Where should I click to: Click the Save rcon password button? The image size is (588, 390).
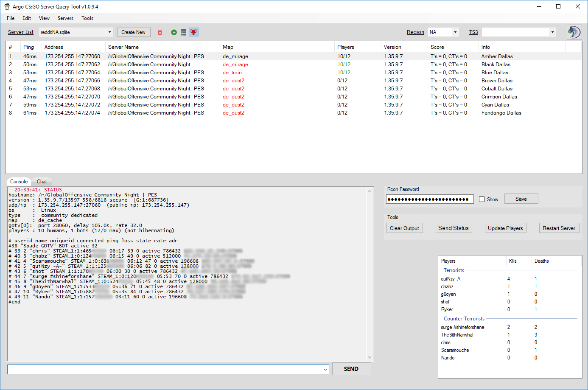click(521, 199)
